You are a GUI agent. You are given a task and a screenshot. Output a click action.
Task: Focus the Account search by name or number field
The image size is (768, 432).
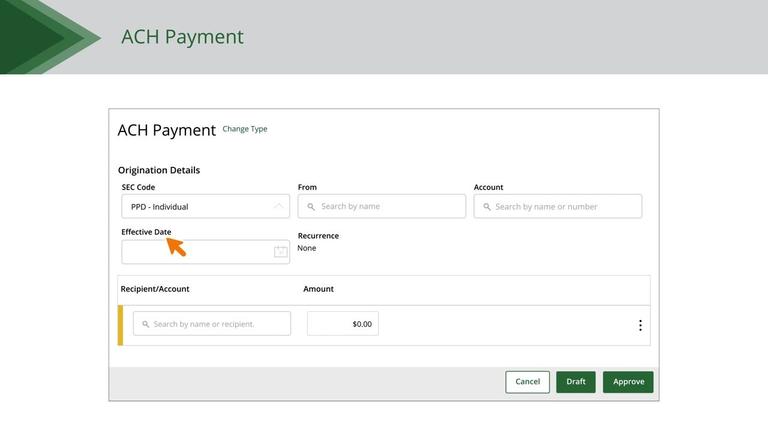557,206
